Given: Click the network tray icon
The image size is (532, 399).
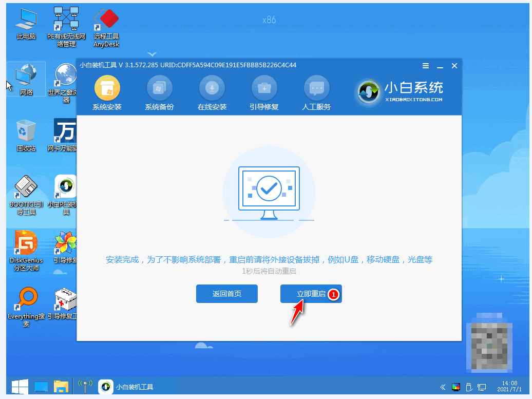Looking at the screenshot, I should [482, 387].
